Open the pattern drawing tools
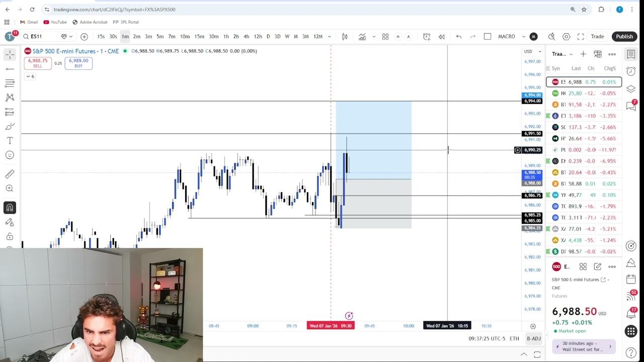The height and width of the screenshot is (362, 644). tap(10, 98)
